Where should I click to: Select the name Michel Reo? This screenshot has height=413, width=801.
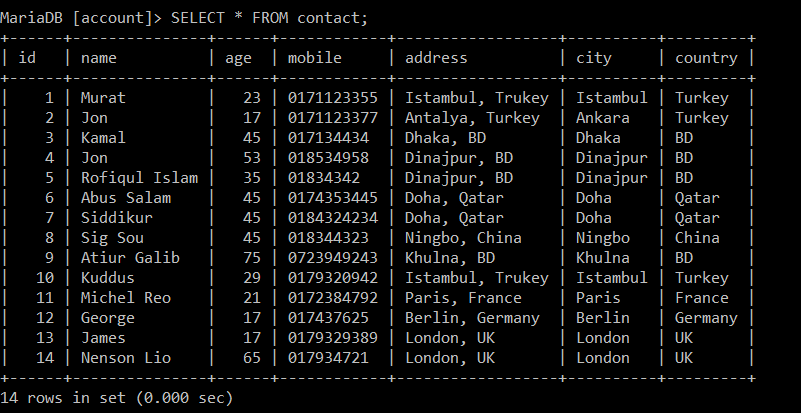126,298
